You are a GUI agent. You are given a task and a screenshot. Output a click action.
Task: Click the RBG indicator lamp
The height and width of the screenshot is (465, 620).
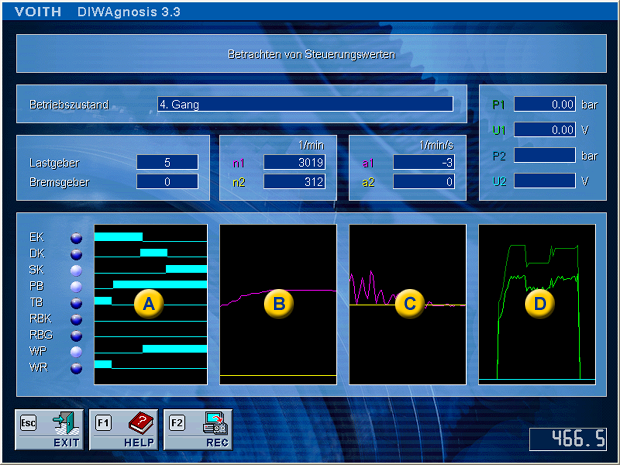[76, 335]
